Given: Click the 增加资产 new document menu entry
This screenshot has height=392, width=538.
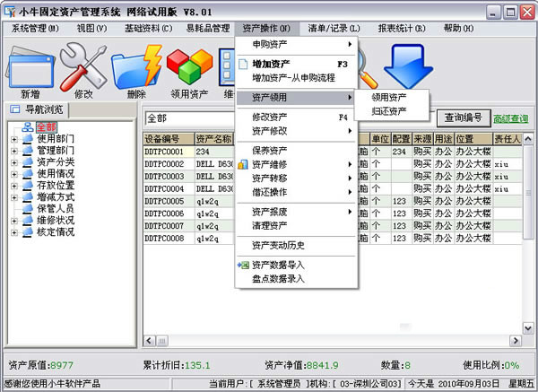Looking at the screenshot, I should [270, 65].
